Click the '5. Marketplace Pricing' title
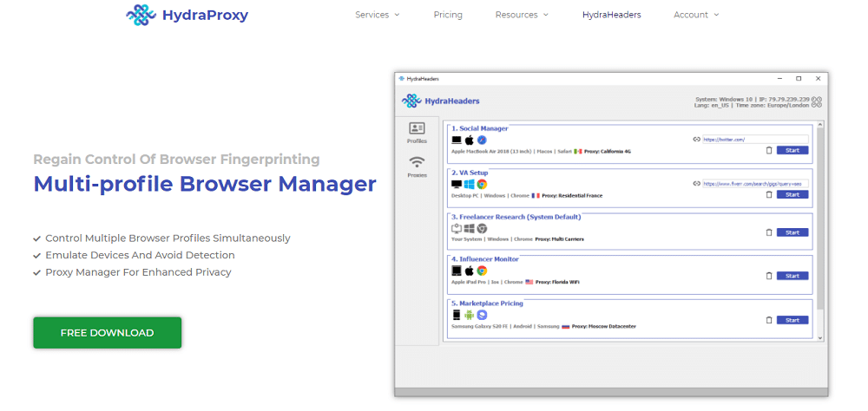This screenshot has height=411, width=868. (487, 303)
